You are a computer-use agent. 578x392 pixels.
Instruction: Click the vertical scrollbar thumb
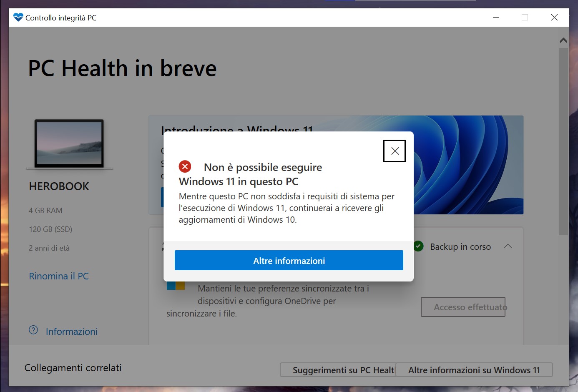point(563,142)
